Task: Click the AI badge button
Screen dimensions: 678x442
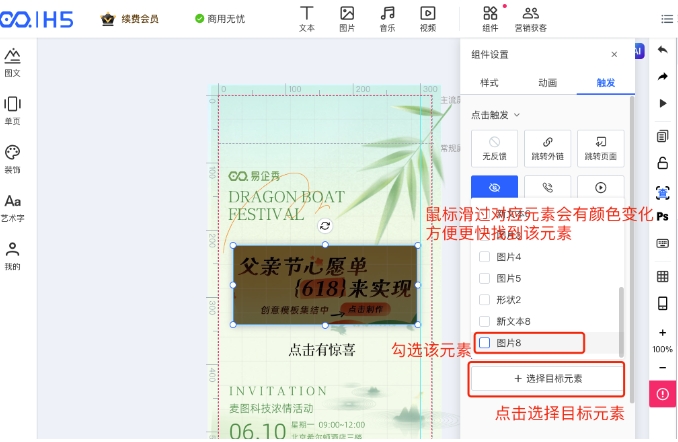Action: (x=639, y=51)
